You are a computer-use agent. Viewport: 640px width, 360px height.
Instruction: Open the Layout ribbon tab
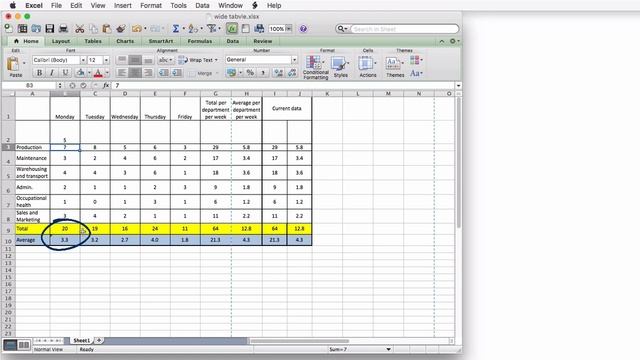(x=60, y=41)
